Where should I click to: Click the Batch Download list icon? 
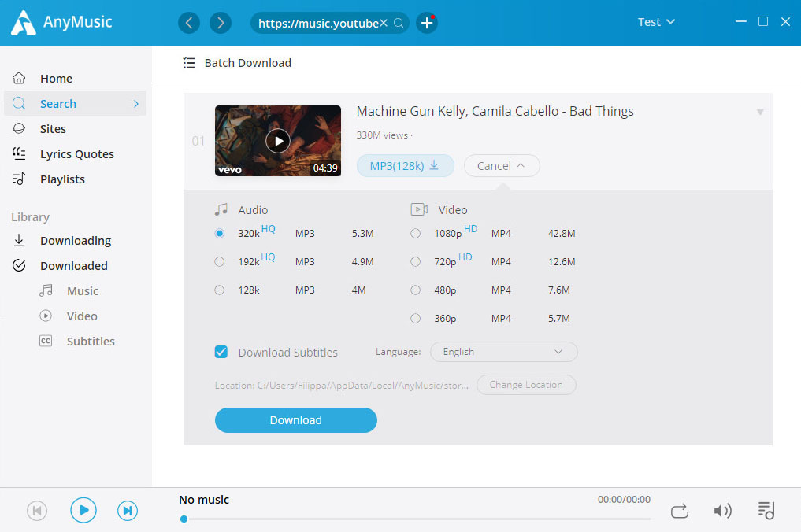[x=189, y=63]
